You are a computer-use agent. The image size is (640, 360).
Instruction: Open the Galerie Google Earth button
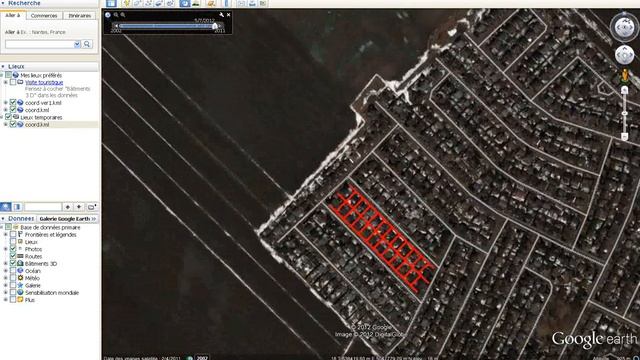click(68, 219)
